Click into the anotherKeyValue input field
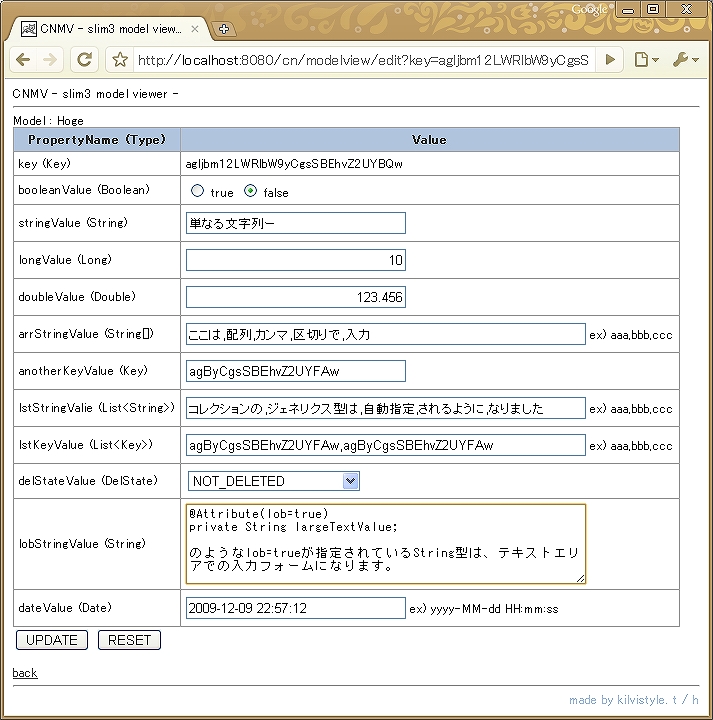Viewport: 713px width, 720px height. pyautogui.click(x=296, y=371)
